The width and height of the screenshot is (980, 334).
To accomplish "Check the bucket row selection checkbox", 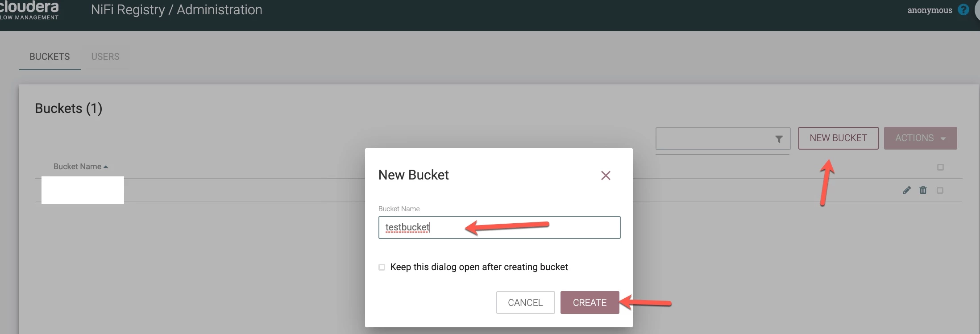I will pos(940,191).
